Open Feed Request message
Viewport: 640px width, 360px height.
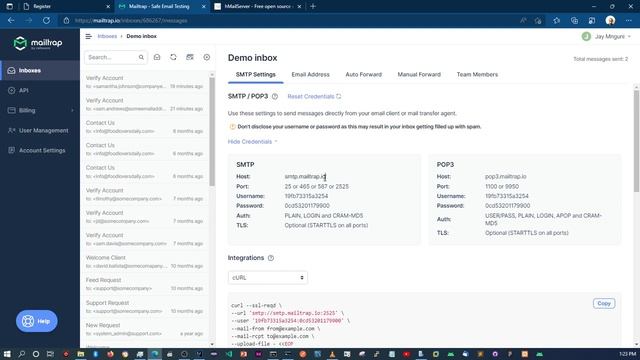144,284
